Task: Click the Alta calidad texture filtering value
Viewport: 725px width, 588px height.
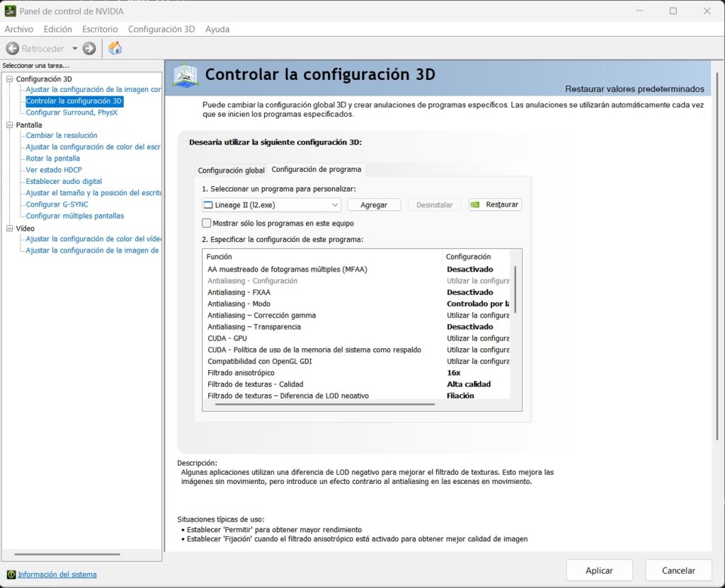Action: click(x=469, y=384)
